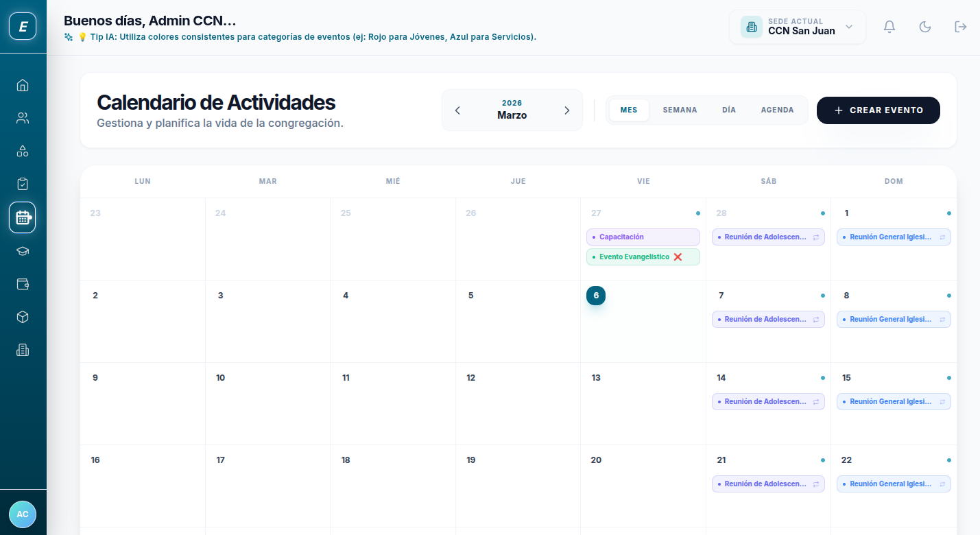The image size is (980, 535).
Task: Go to previous month with left chevron
Action: click(457, 110)
